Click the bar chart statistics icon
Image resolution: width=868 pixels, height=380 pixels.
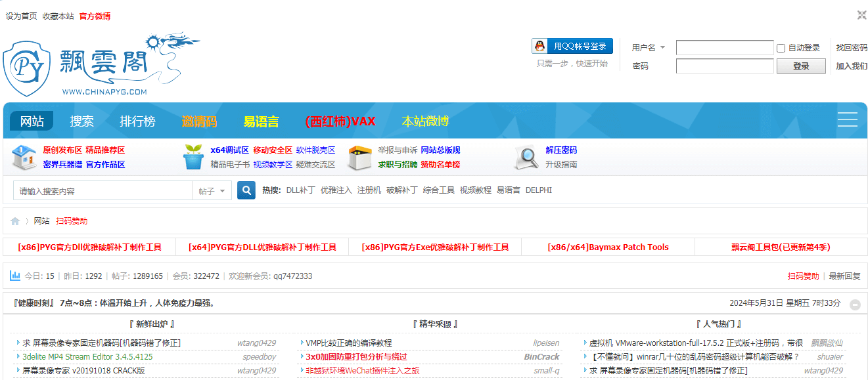[15, 276]
